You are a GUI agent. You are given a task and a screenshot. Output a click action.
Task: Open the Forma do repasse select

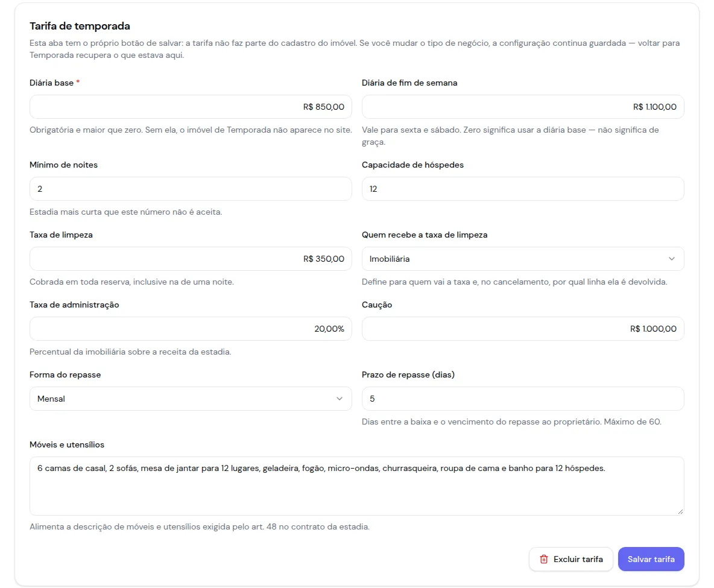[x=191, y=399]
